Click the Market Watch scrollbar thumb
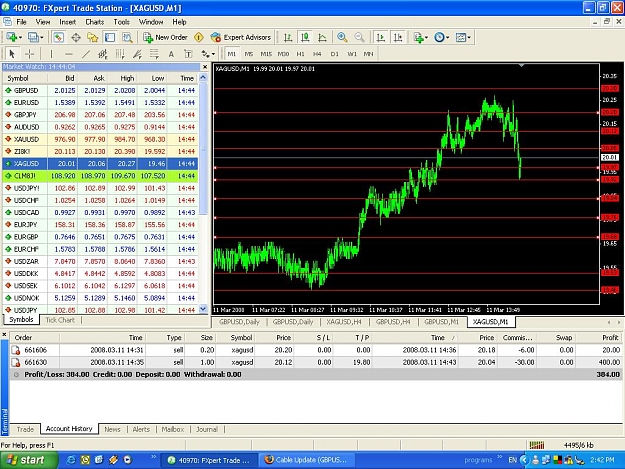This screenshot has width=625, height=469. tap(203, 148)
